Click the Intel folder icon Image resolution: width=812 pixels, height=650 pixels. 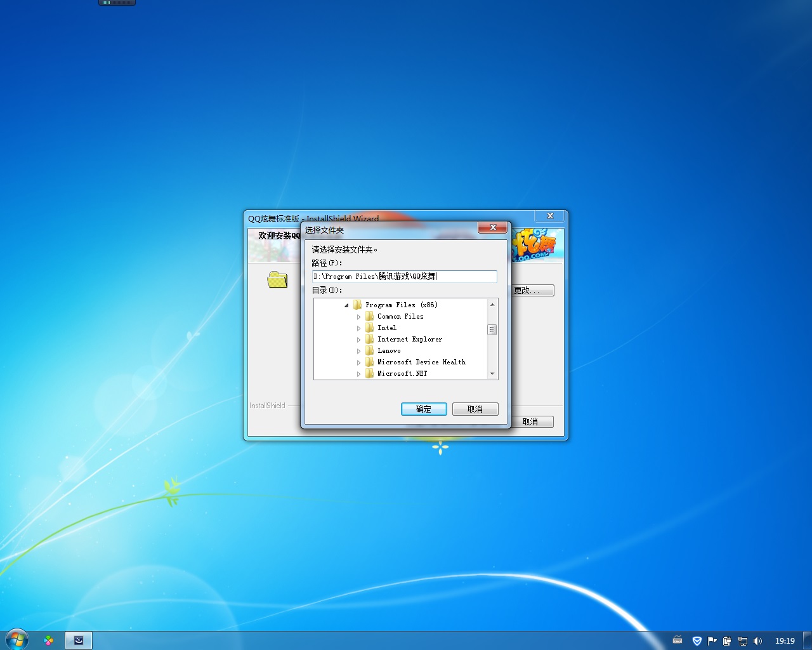coord(369,328)
